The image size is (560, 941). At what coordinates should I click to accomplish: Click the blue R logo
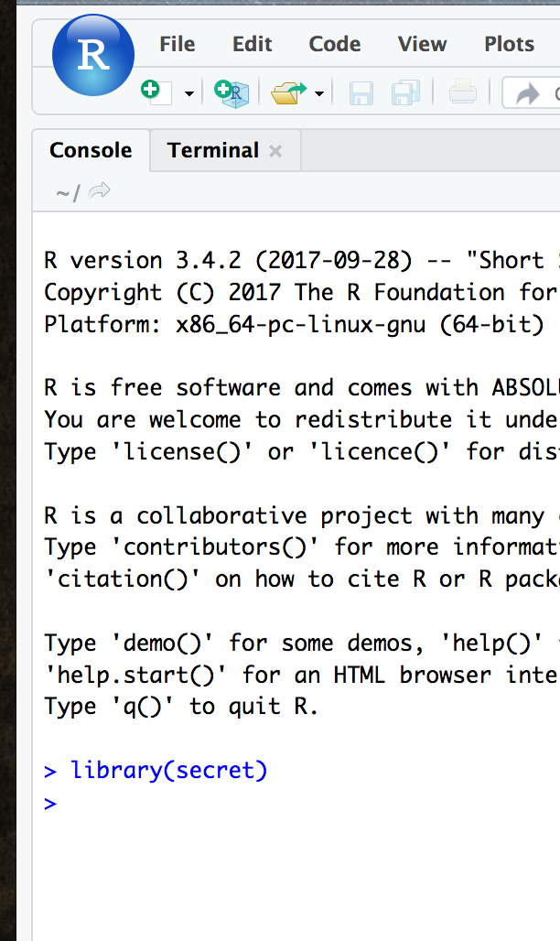pos(93,55)
